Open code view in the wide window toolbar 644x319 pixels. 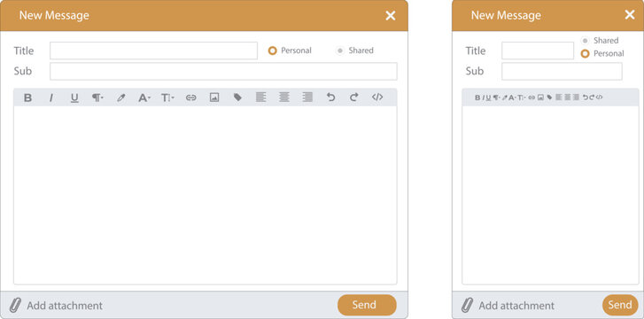[377, 97]
